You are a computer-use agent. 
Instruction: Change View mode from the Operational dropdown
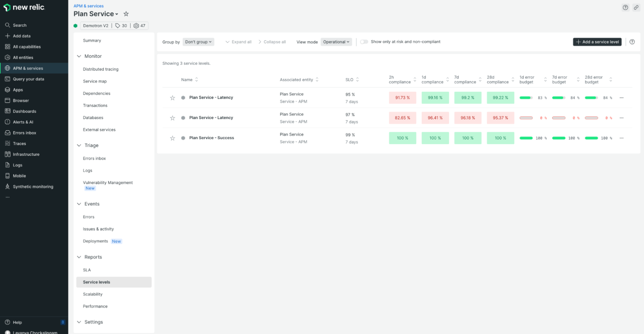(x=336, y=42)
